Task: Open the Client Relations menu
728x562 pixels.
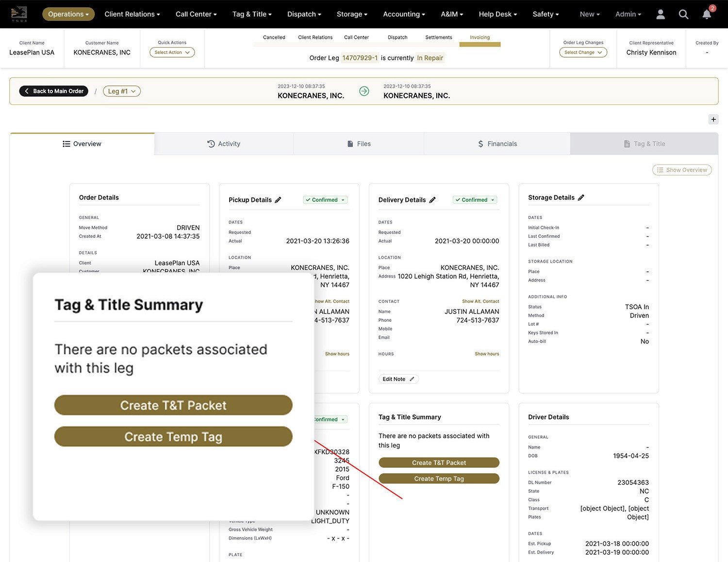Action: pyautogui.click(x=132, y=14)
